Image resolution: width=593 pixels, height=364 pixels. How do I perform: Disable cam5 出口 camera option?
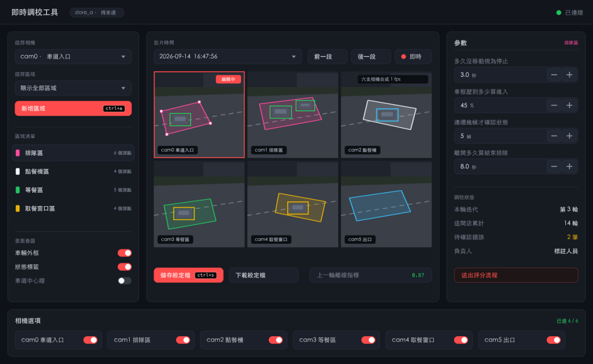click(x=554, y=340)
